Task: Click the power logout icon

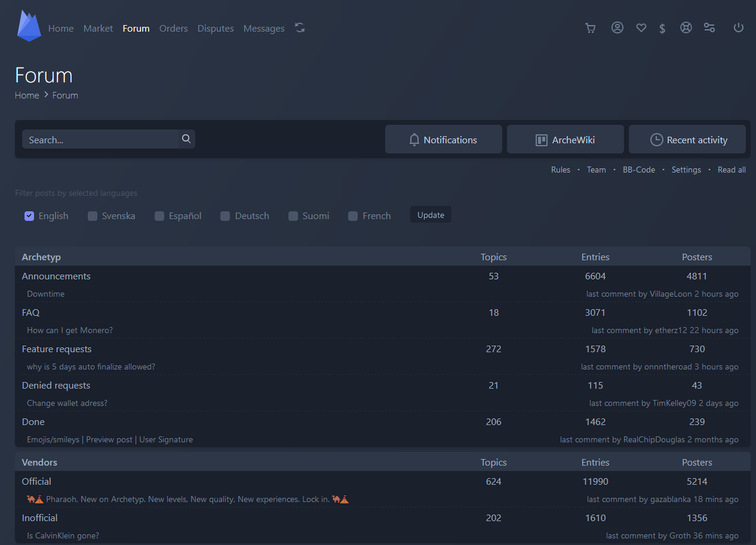Action: (x=739, y=28)
